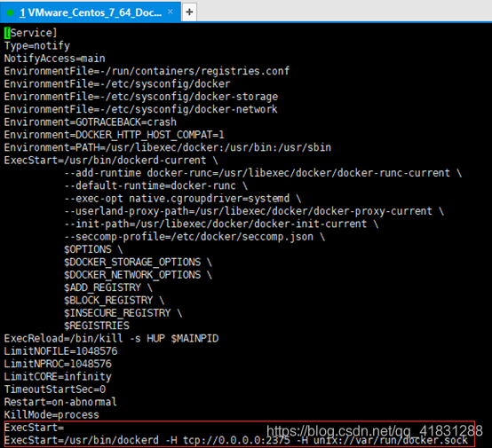Click the --init-path line

[x=221, y=224]
